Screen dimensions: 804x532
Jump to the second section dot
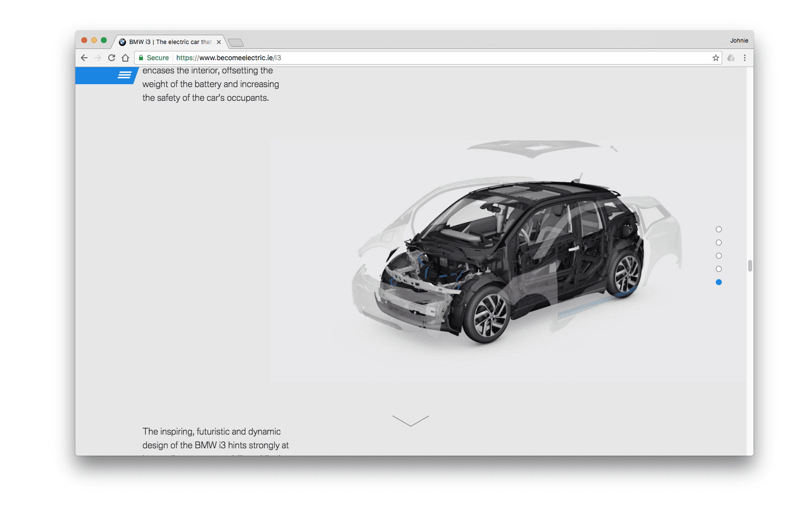point(719,243)
